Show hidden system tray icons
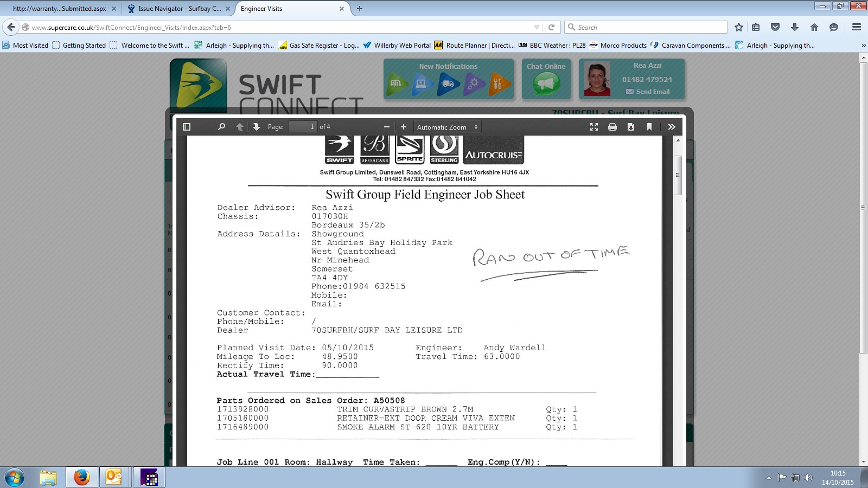868x488 pixels. tap(769, 478)
